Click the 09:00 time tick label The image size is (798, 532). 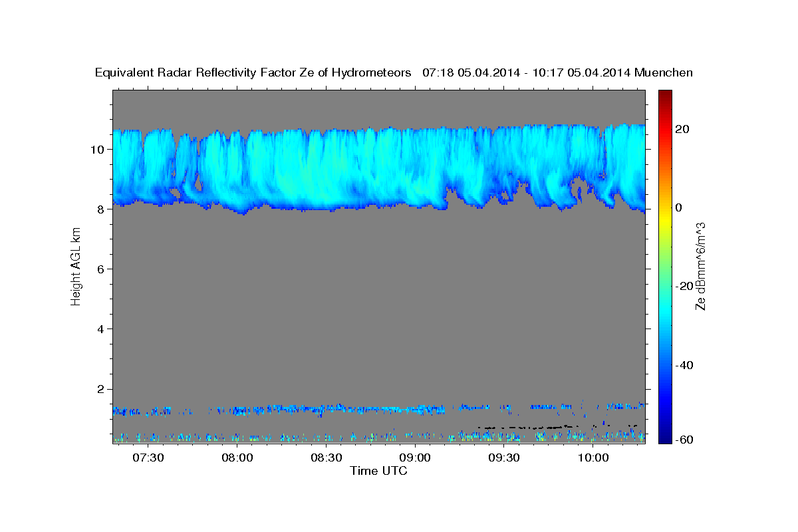coord(415,458)
